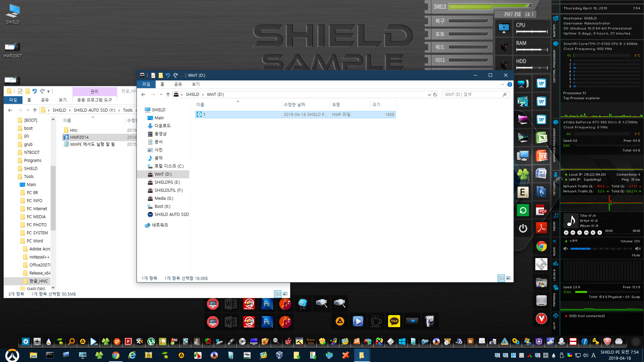Viewport: 644px width, 362px height.
Task: Click the Windows logo icon in launcher bar
Action: 402,342
